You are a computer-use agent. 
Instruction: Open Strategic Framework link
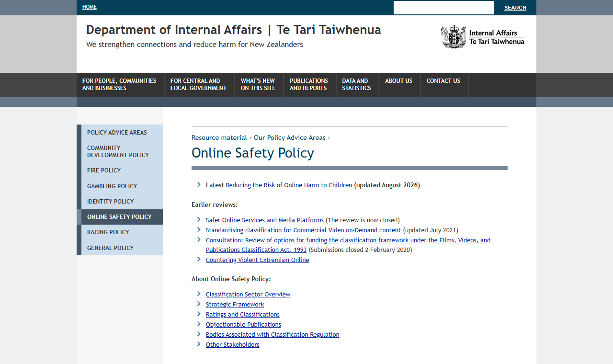coord(235,304)
